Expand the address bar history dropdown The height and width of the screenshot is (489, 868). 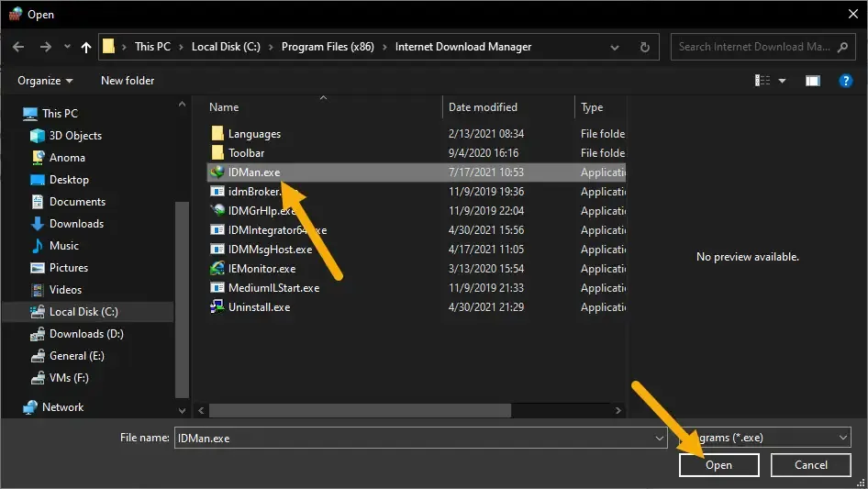[x=620, y=47]
